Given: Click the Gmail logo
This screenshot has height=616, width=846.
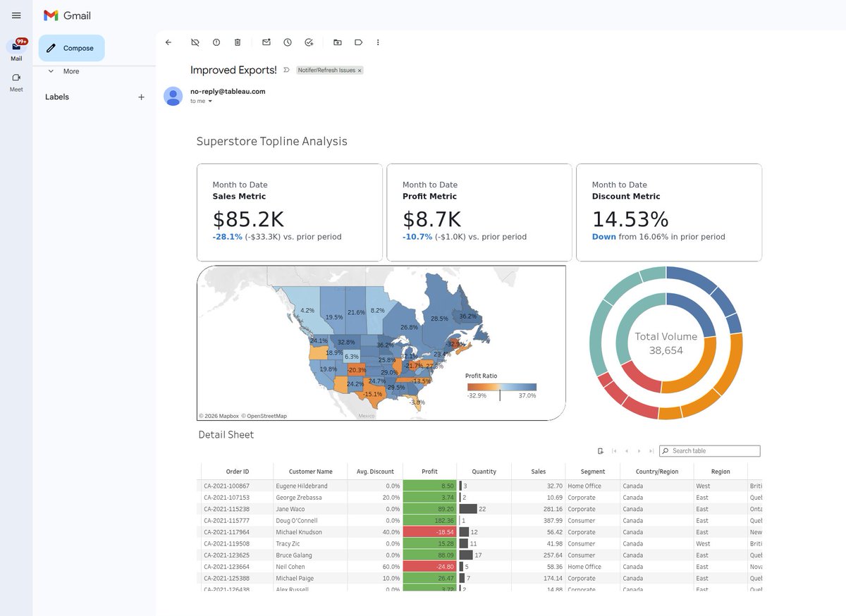Looking at the screenshot, I should click(x=67, y=16).
